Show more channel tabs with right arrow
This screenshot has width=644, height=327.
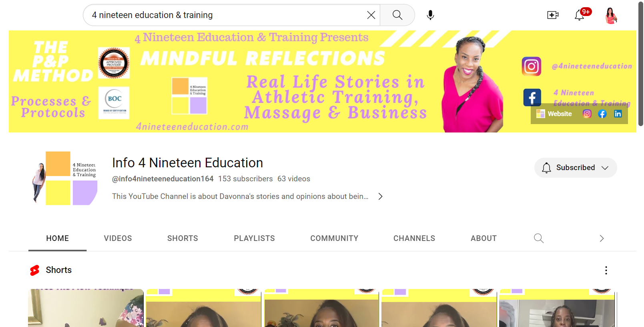pos(602,239)
